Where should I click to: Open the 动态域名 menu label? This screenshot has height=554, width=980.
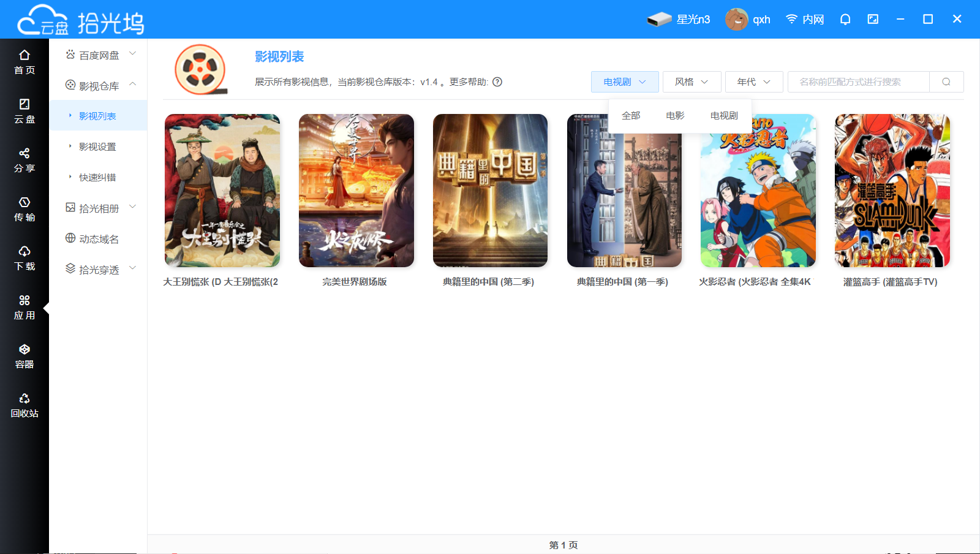(99, 239)
